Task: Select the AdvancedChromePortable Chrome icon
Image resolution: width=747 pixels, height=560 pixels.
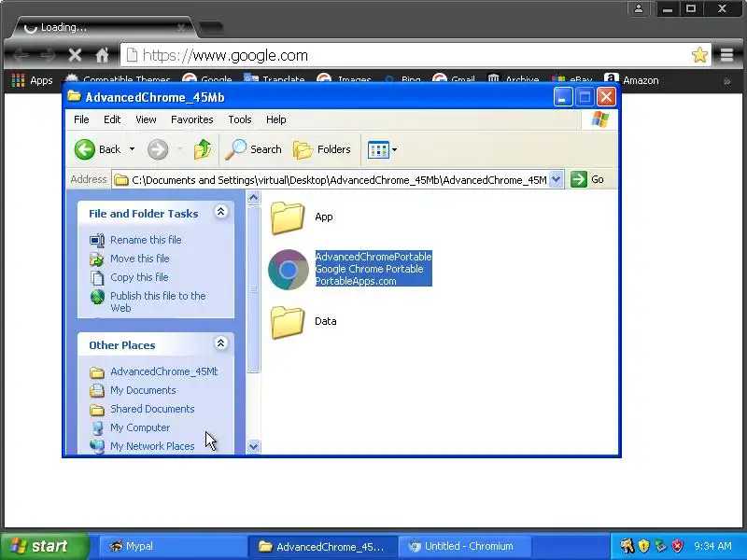Action: tap(289, 270)
